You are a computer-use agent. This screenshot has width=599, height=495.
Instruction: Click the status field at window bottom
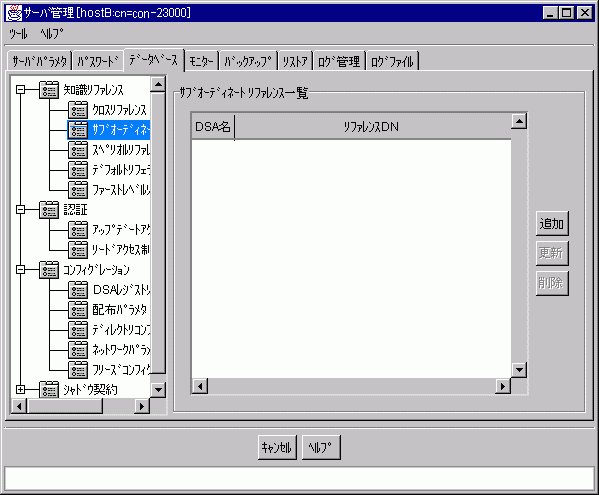tap(299, 478)
